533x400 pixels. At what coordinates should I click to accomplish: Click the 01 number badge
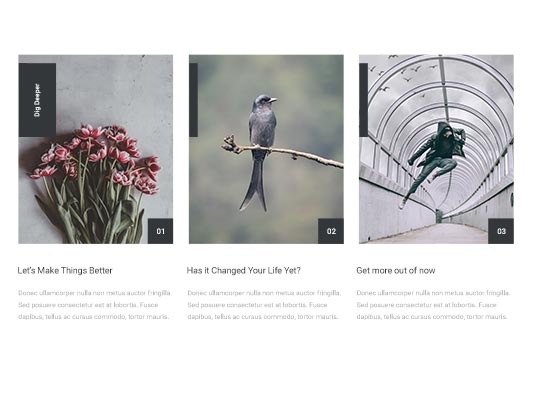(160, 231)
